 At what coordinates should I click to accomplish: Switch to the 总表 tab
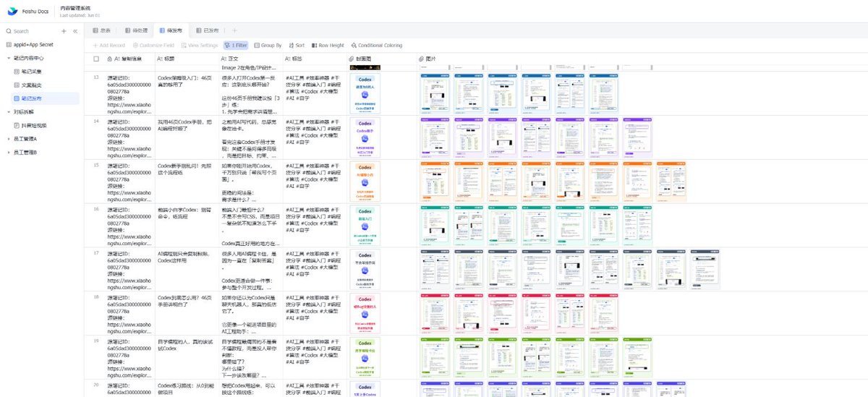click(101, 30)
